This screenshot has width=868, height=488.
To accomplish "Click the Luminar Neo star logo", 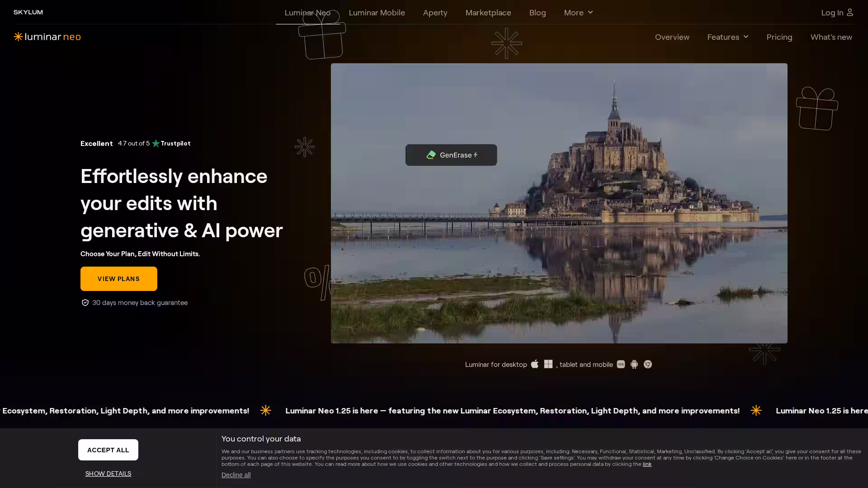I will tap(18, 37).
